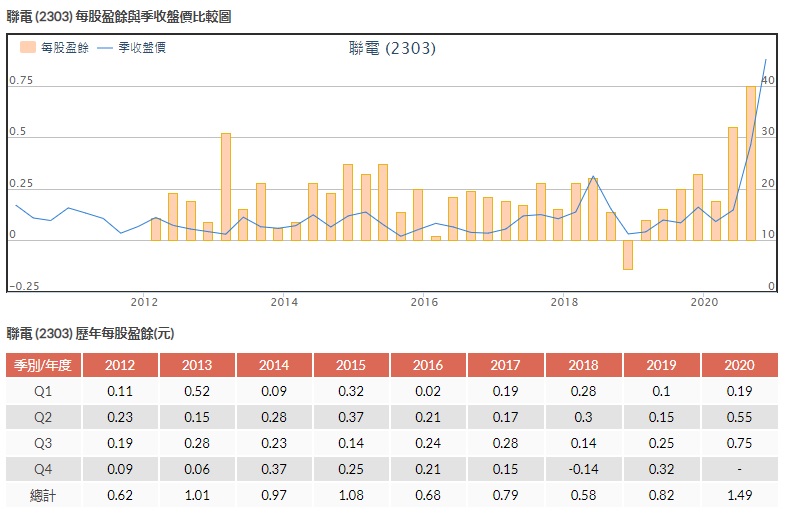Click the 歷年每股盈餘(元) table heading
The image size is (787, 519).
click(124, 333)
